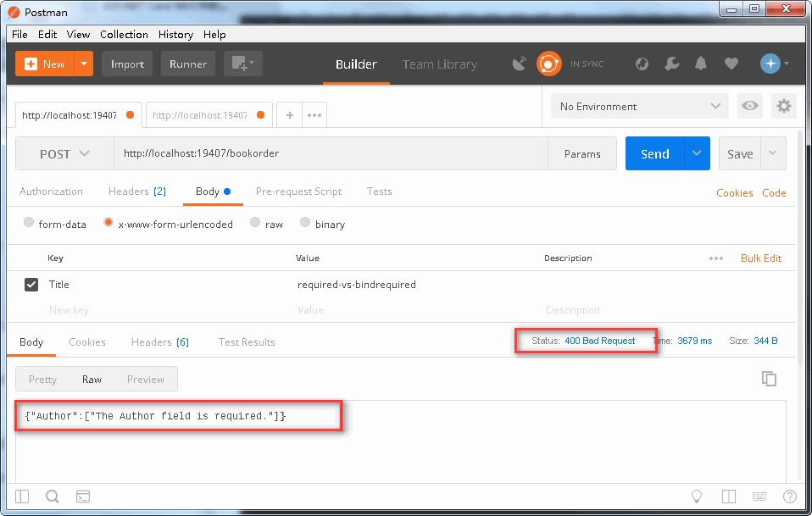Click the request URL input field
812x516 pixels.
point(331,153)
